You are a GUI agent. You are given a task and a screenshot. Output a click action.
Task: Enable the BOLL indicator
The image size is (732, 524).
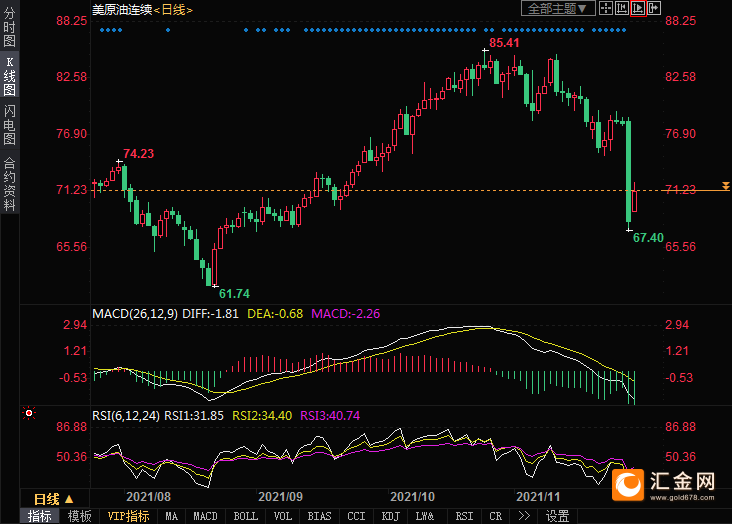[245, 516]
